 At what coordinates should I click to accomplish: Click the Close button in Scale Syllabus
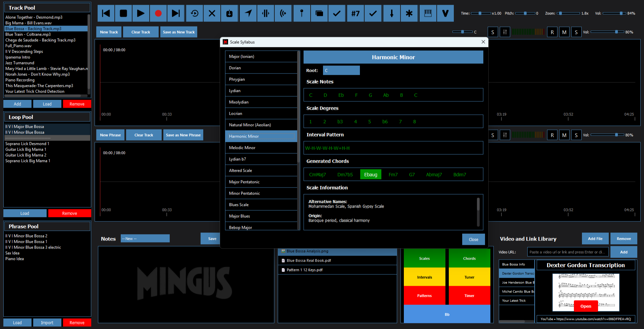click(473, 239)
